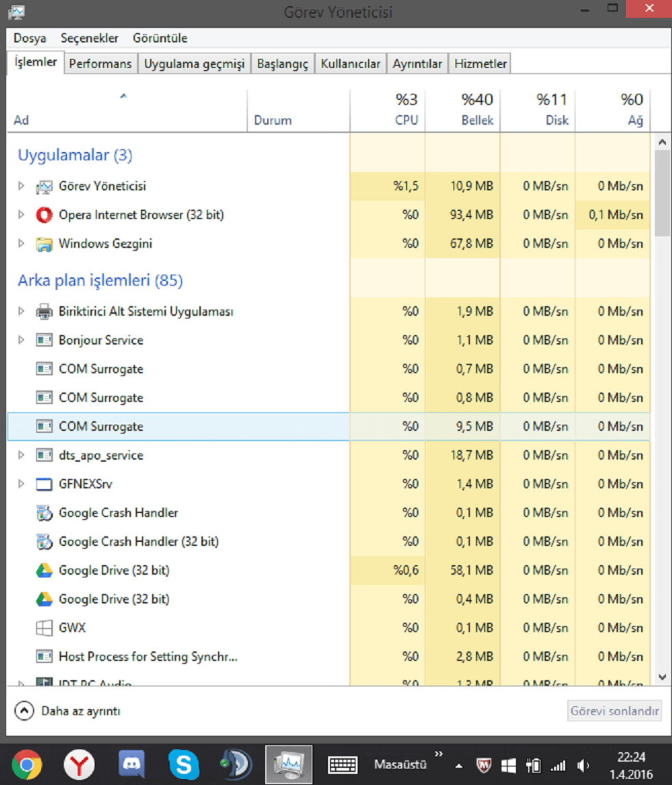Click the Biriktirici Alt Sistemi printer icon
This screenshot has width=672, height=785.
(x=44, y=312)
